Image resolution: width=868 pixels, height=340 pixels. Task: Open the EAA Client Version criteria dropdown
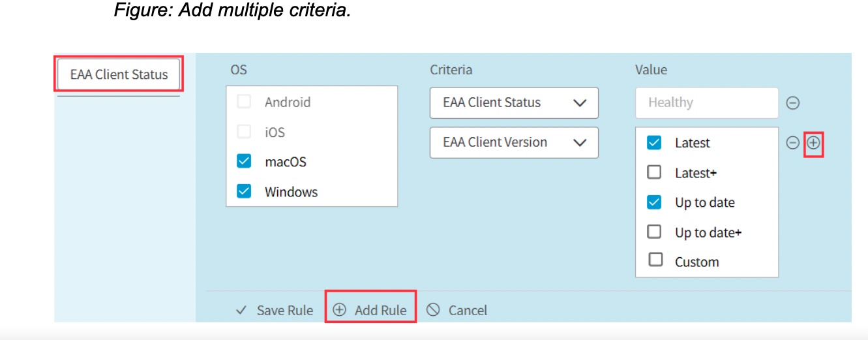tap(513, 142)
